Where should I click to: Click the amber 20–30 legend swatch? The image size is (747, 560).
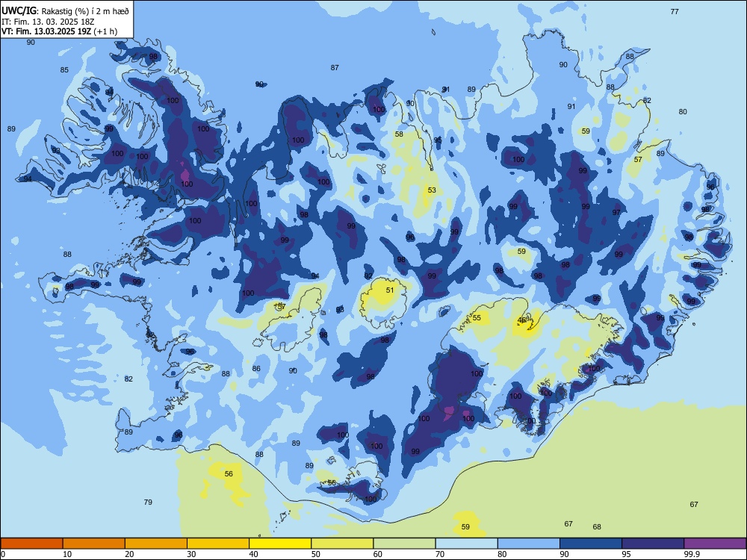(156, 544)
